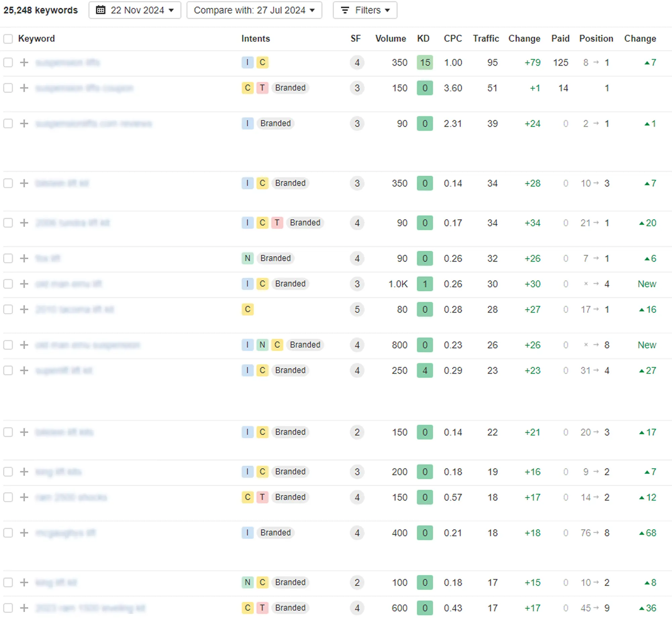Open the Filters dropdown
The image size is (672, 618).
[365, 10]
